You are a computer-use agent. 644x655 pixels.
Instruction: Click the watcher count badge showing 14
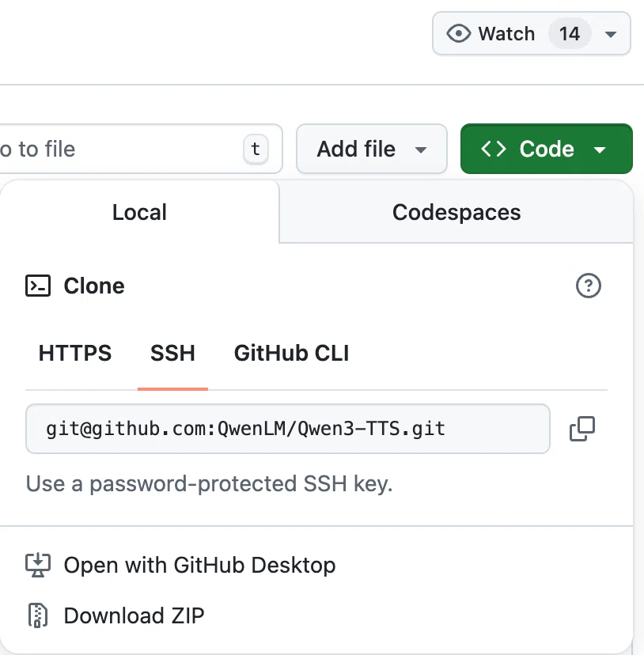(x=570, y=33)
